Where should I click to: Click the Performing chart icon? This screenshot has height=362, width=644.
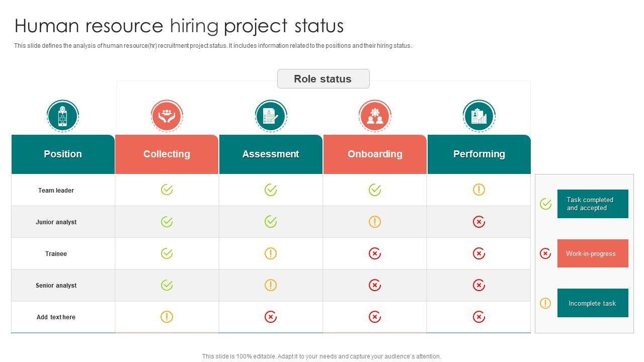tap(479, 116)
